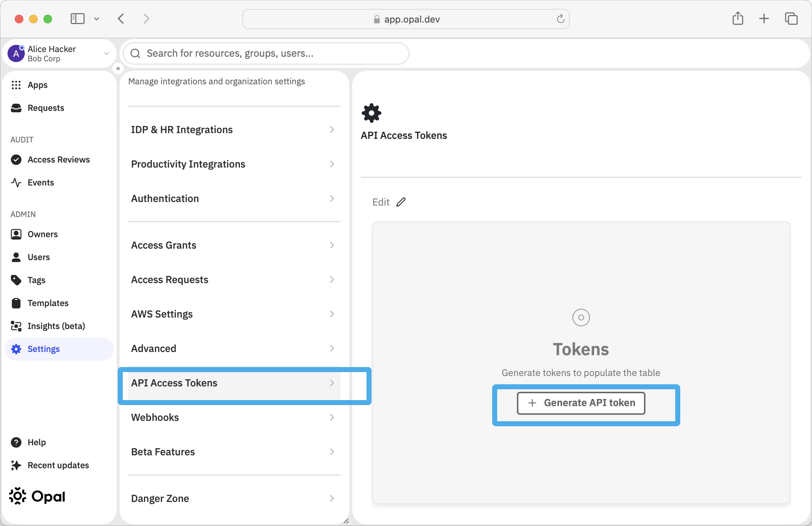The image size is (812, 526).
Task: Expand Productivity Integrations chevron
Action: (x=332, y=164)
